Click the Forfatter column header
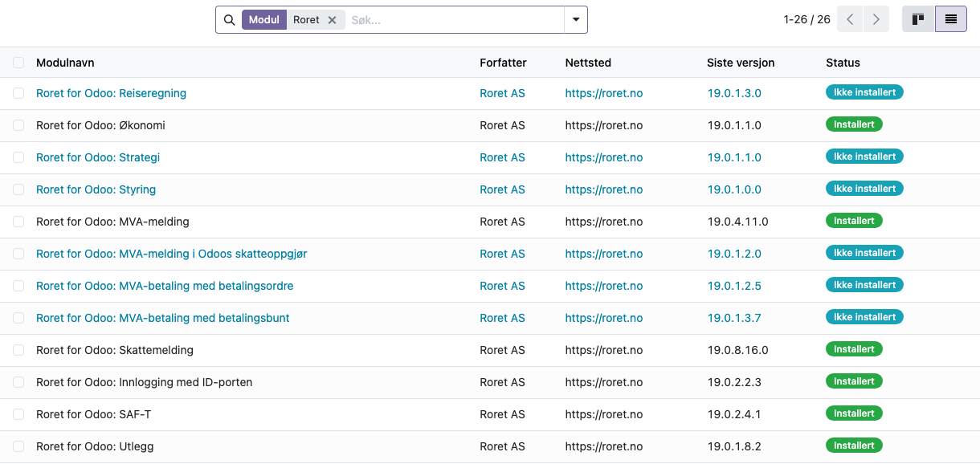Viewport: 980px width, 464px height. [503, 63]
